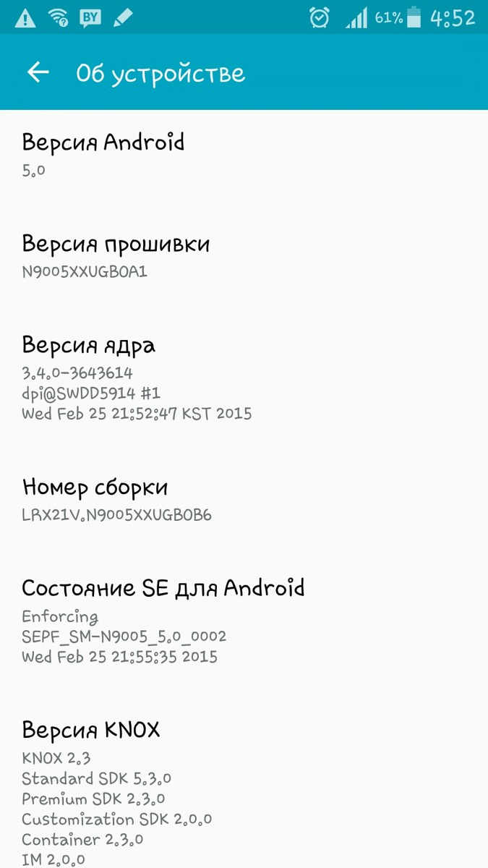Viewport: 488px width, 868px height.
Task: Tap the build number value LRX21V.N9005XXUGBOB6
Action: pos(116,515)
